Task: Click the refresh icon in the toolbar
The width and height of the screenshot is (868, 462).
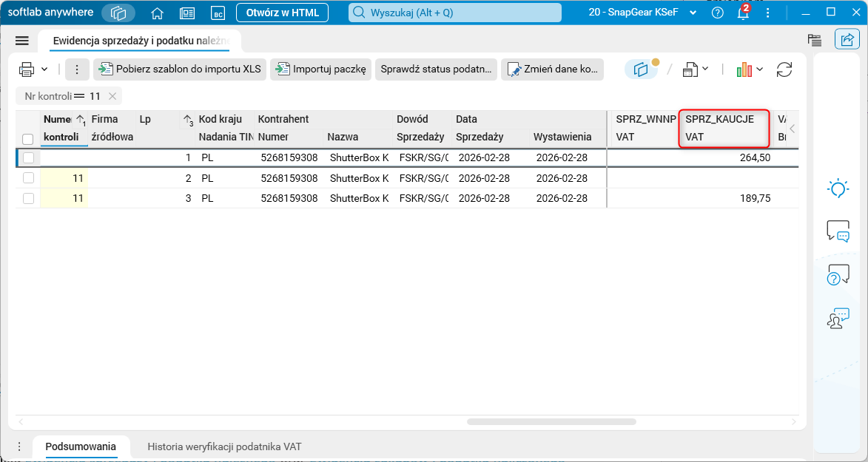Action: [784, 69]
